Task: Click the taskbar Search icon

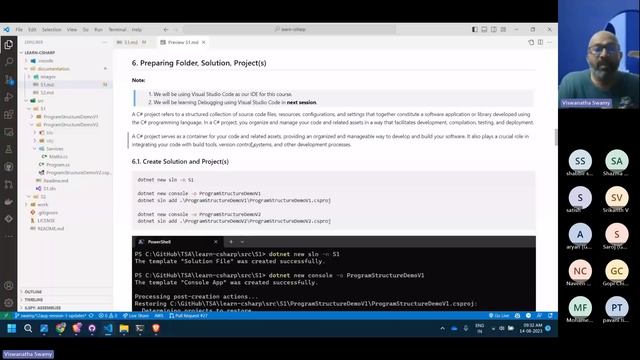Action: coord(28,328)
